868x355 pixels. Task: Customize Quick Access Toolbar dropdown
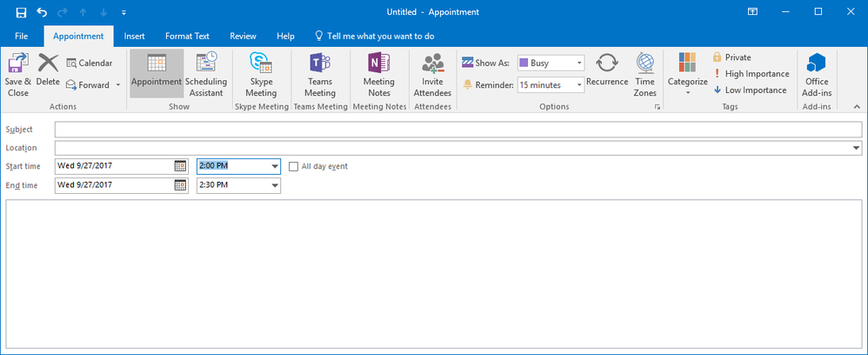pos(124,11)
